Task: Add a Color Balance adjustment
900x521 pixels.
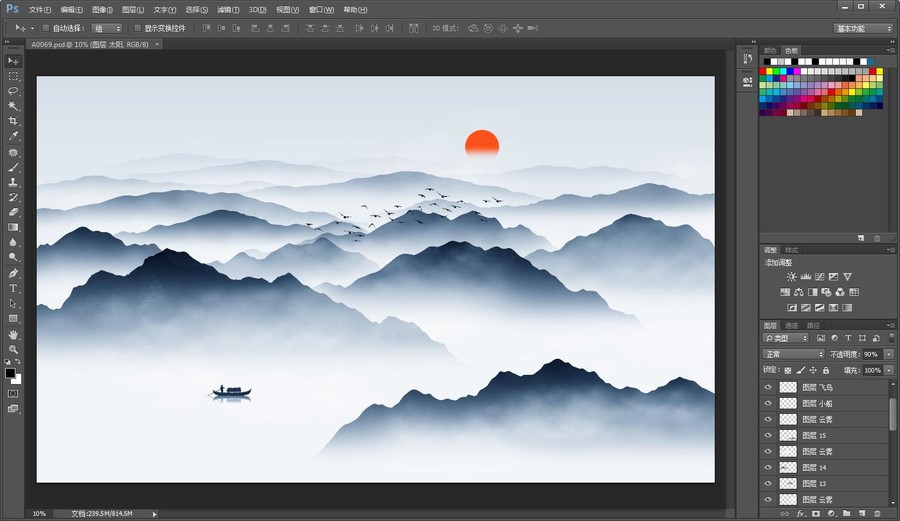Action: click(799, 292)
